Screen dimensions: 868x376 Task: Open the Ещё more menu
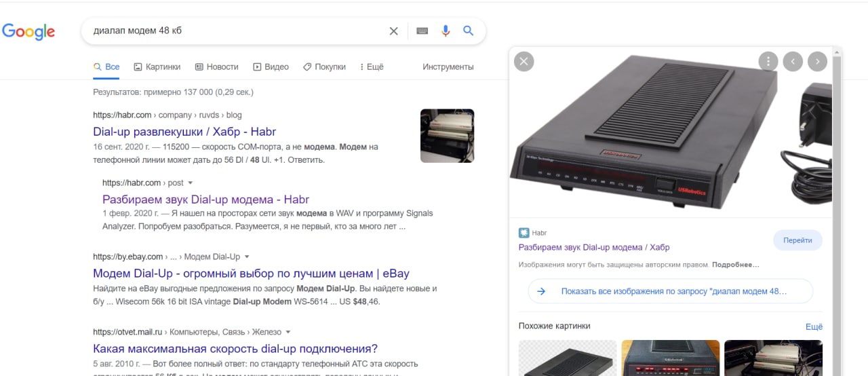click(372, 67)
